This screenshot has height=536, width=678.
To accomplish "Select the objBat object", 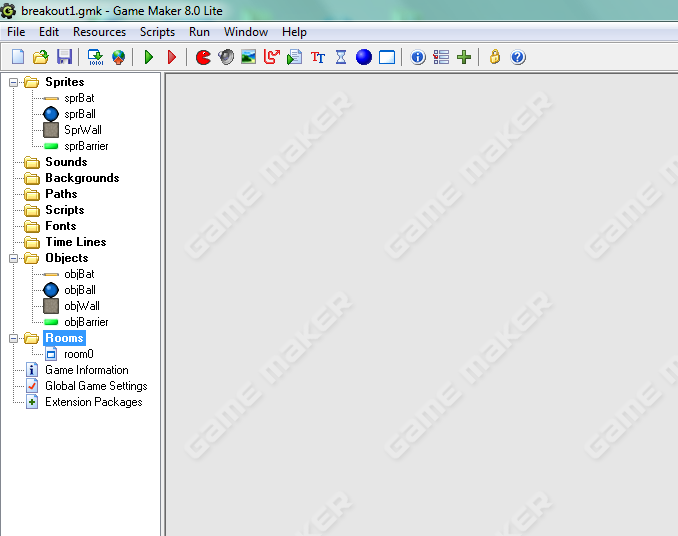I will tap(79, 274).
